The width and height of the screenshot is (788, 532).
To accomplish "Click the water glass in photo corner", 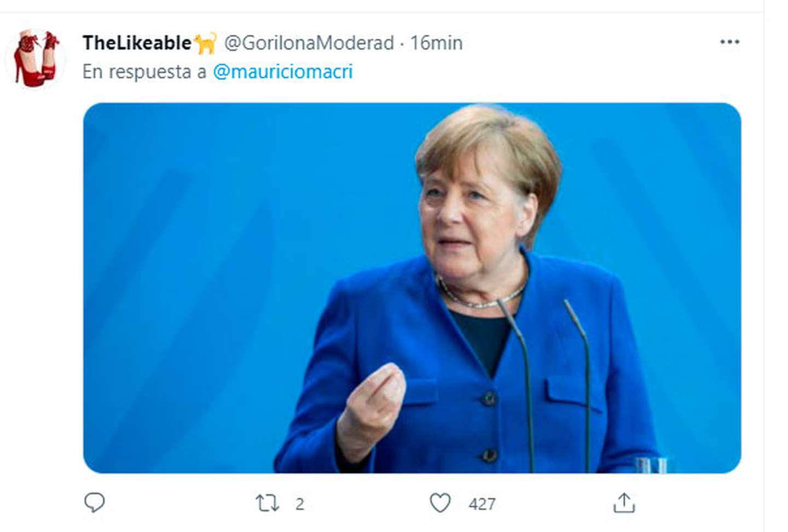I will [651, 465].
